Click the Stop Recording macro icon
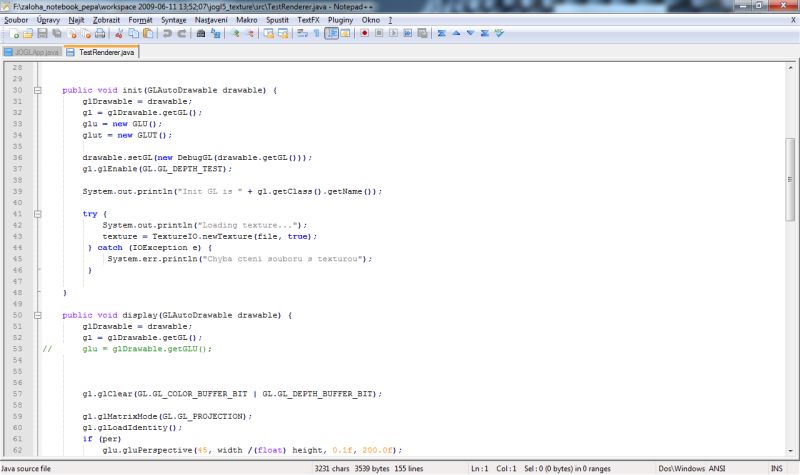Image resolution: width=800 pixels, height=475 pixels. pos(379,33)
